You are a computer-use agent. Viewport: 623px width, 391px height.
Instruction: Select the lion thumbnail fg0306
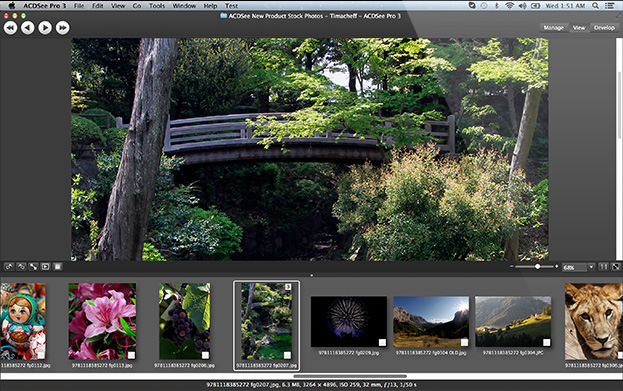594,321
